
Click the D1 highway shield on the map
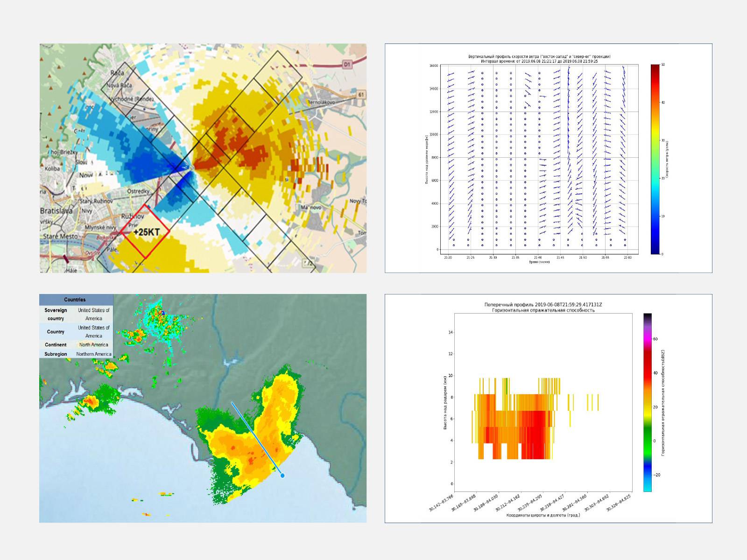point(346,65)
